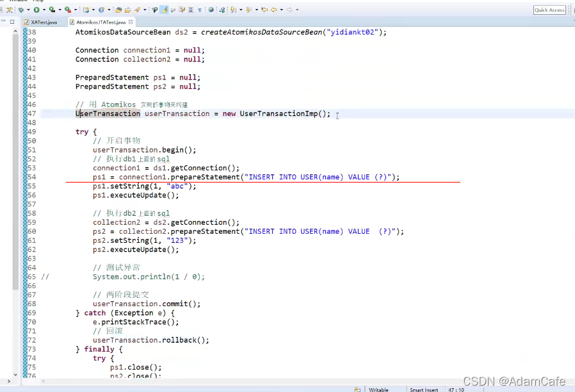Open the Debug configurations dropdown arrow
Image resolution: width=575 pixels, height=392 pixels.
click(28, 10)
